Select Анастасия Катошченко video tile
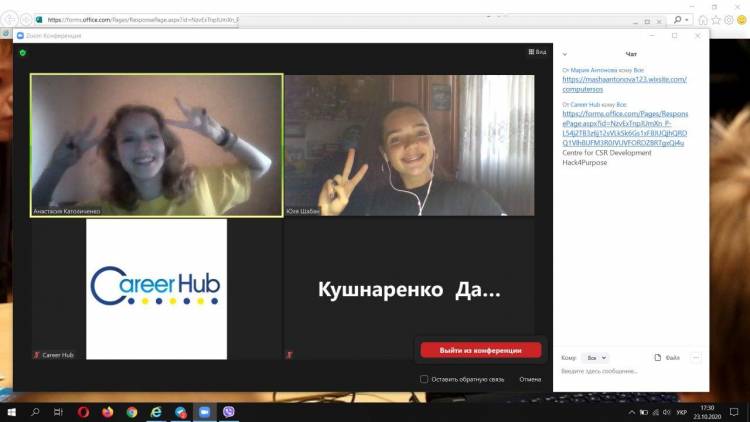The image size is (750, 422). [156, 145]
